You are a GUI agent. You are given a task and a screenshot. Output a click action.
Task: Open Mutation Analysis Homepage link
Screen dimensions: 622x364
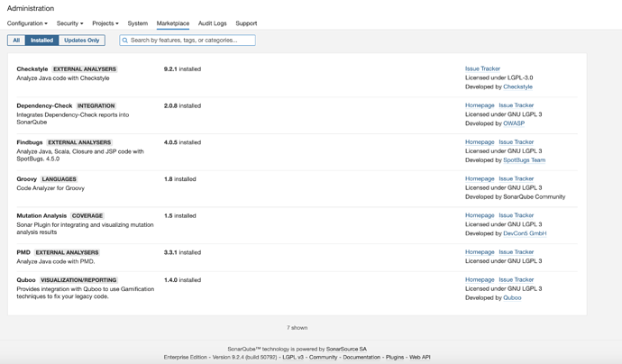tap(480, 215)
